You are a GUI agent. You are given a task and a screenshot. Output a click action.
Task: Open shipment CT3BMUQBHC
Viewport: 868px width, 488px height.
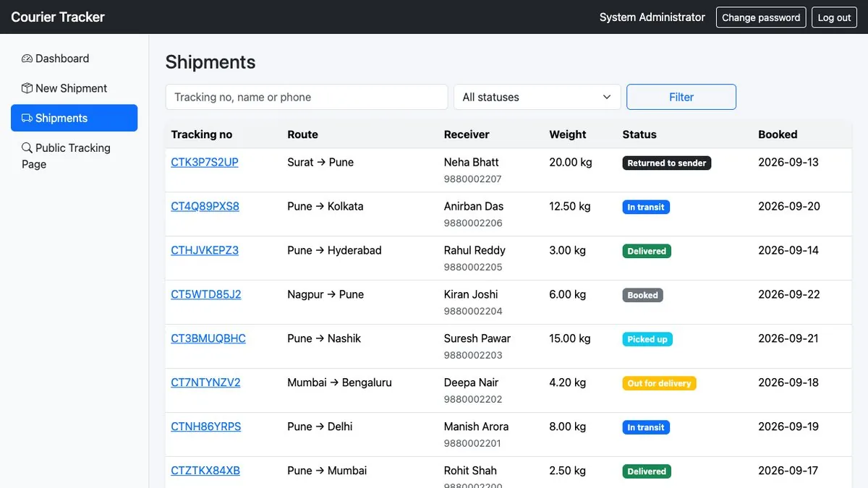click(x=208, y=338)
